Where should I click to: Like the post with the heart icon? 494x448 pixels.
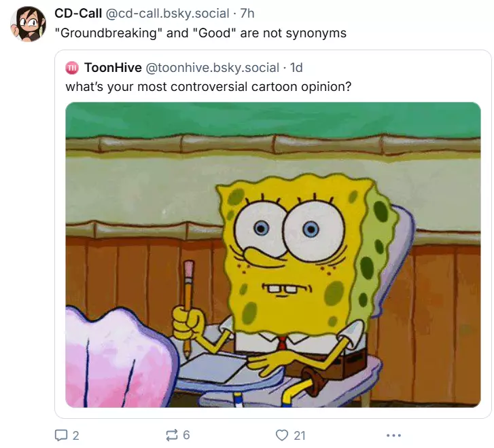282,435
